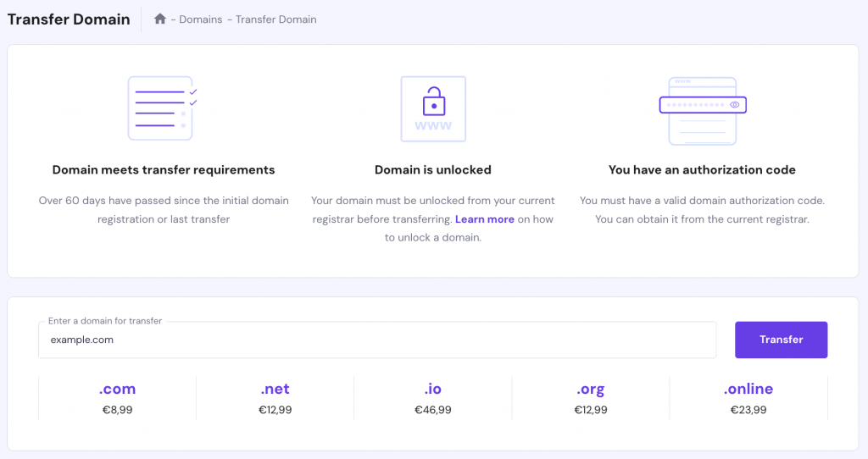Click the Domain is unlocked heading
This screenshot has width=868, height=459.
point(433,170)
